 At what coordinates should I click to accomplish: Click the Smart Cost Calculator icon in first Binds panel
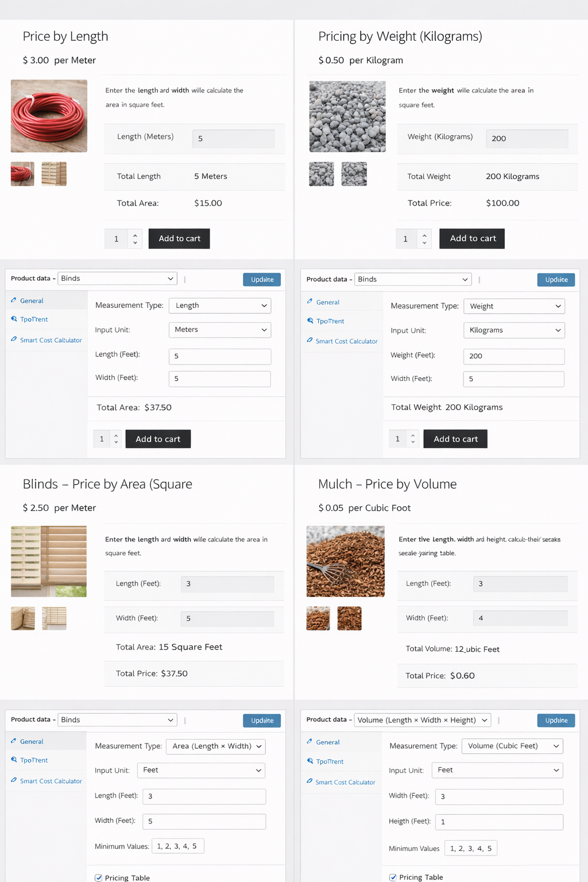click(15, 340)
